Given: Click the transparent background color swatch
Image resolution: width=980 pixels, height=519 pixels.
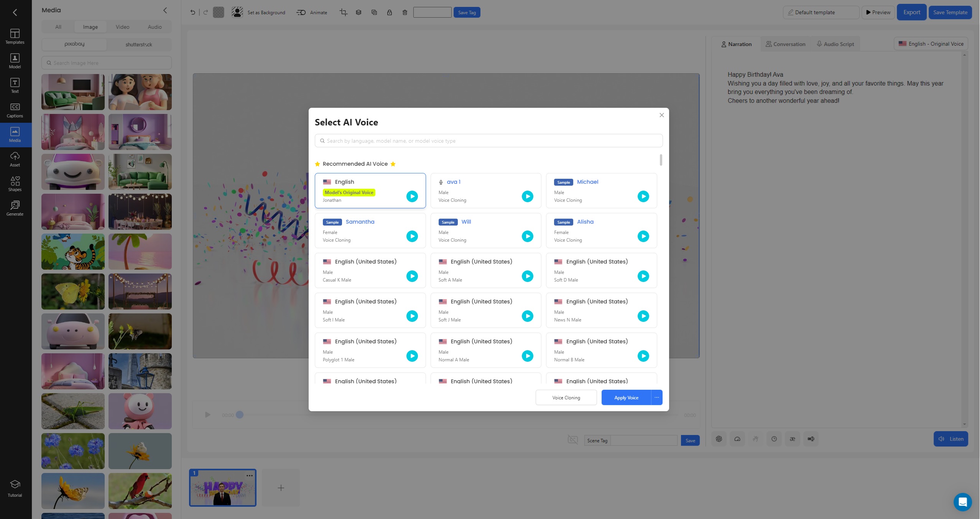Looking at the screenshot, I should (218, 12).
